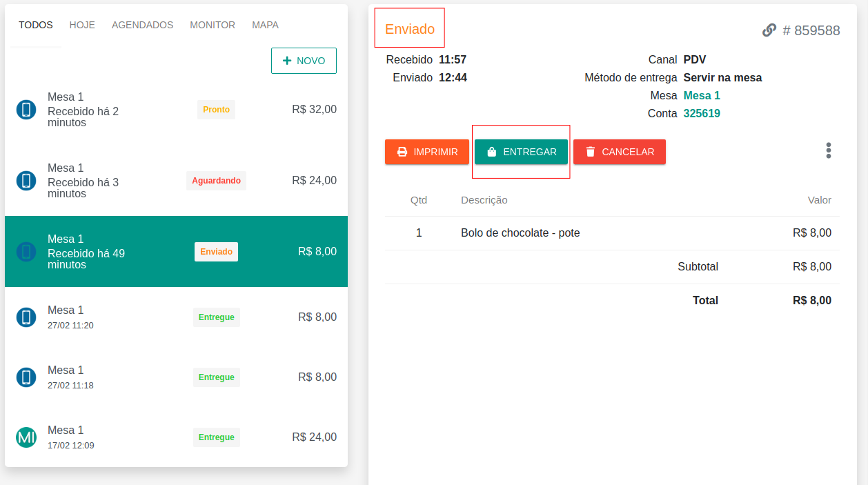Click the link icon beside order #859588
The width and height of the screenshot is (868, 485).
tap(769, 30)
